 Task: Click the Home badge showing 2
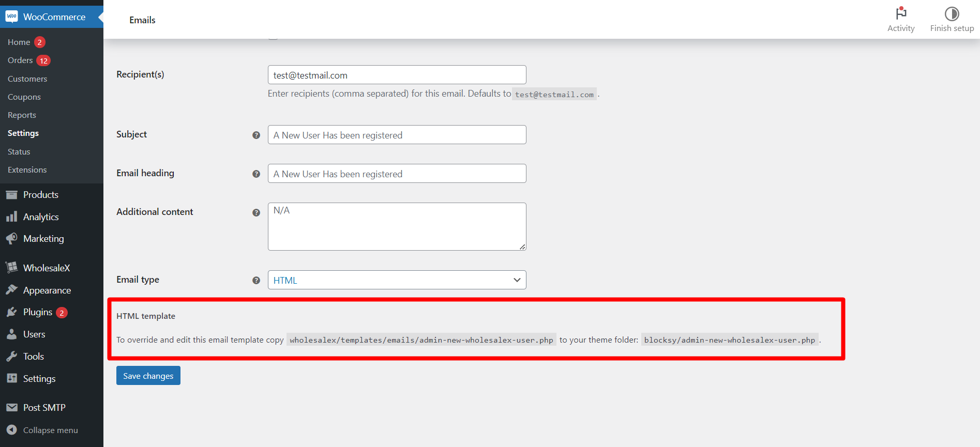click(39, 42)
